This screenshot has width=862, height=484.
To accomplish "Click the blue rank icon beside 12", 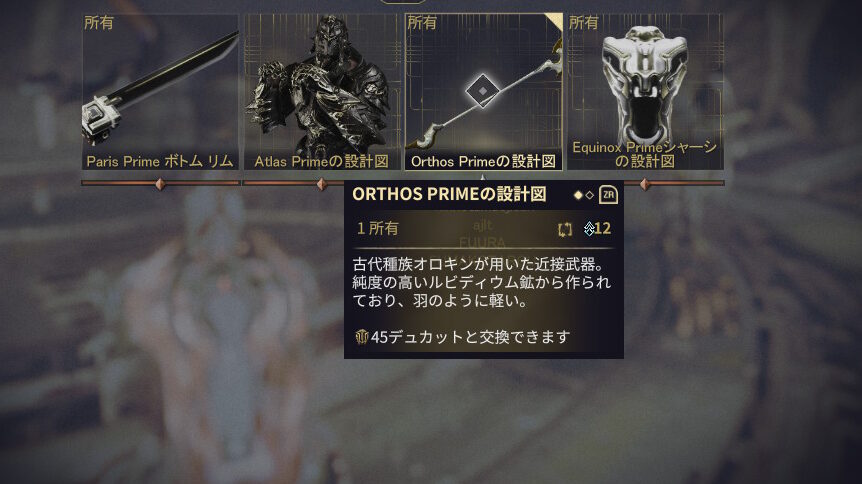I will [589, 229].
